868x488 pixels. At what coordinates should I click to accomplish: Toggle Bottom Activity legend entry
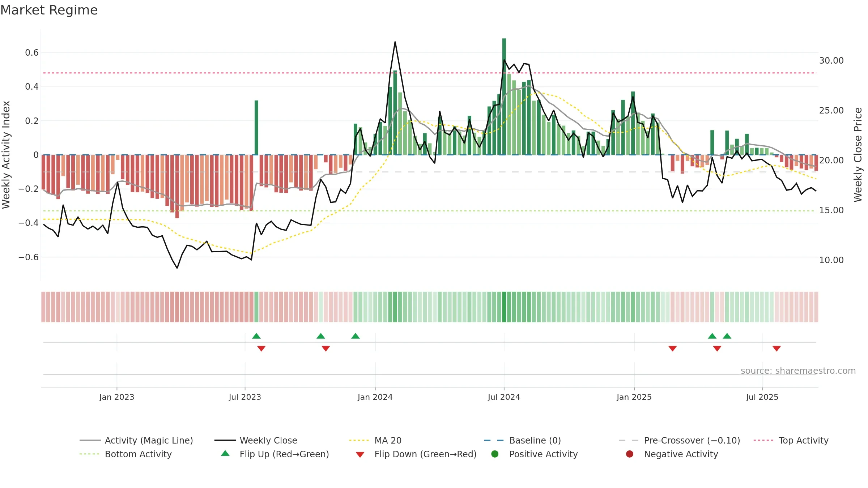[125, 454]
